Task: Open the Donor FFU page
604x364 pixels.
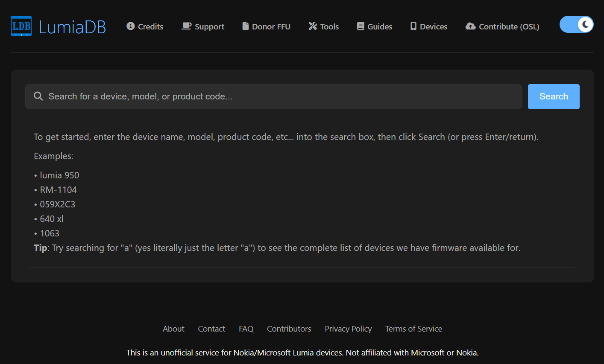Action: tap(271, 26)
